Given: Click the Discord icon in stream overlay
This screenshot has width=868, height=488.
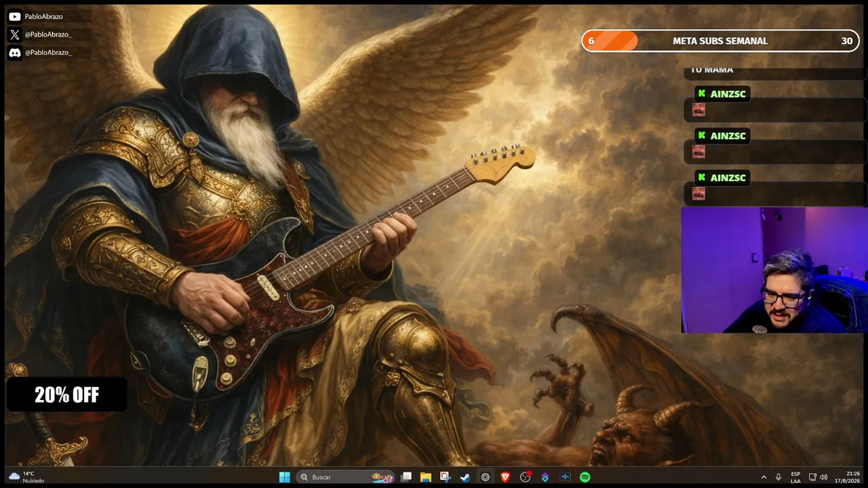Looking at the screenshot, I should coord(15,52).
